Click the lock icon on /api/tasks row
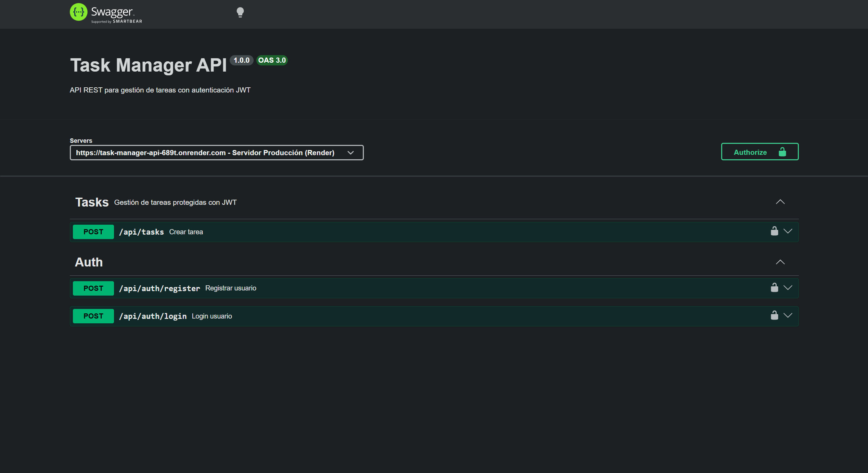 [x=774, y=231]
